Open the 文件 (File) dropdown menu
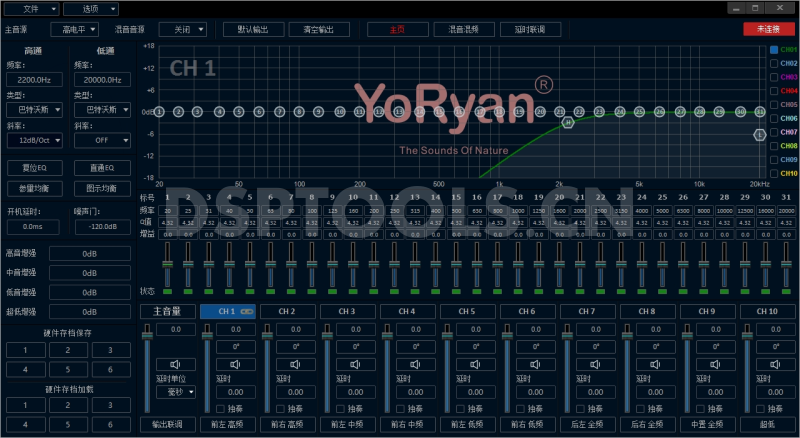The width and height of the screenshot is (800, 438). (x=32, y=9)
